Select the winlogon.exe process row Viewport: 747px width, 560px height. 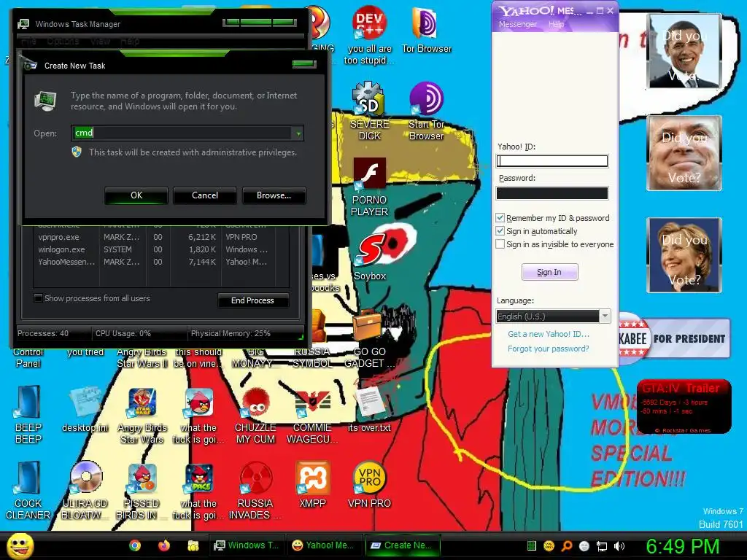point(161,249)
